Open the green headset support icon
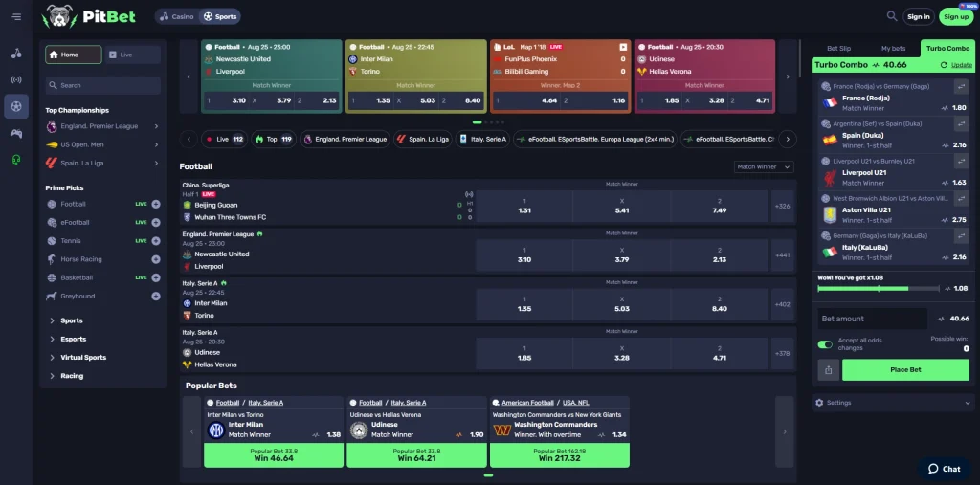This screenshot has width=980, height=485. [16, 160]
